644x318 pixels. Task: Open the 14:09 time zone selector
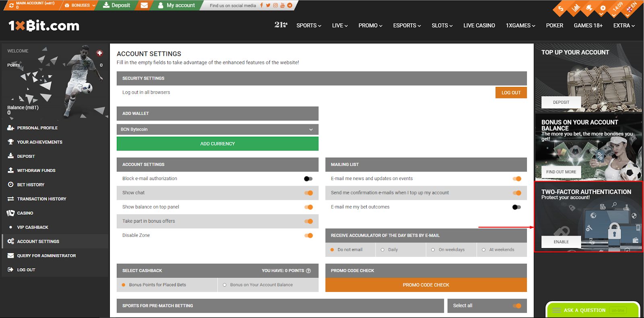pyautogui.click(x=617, y=8)
